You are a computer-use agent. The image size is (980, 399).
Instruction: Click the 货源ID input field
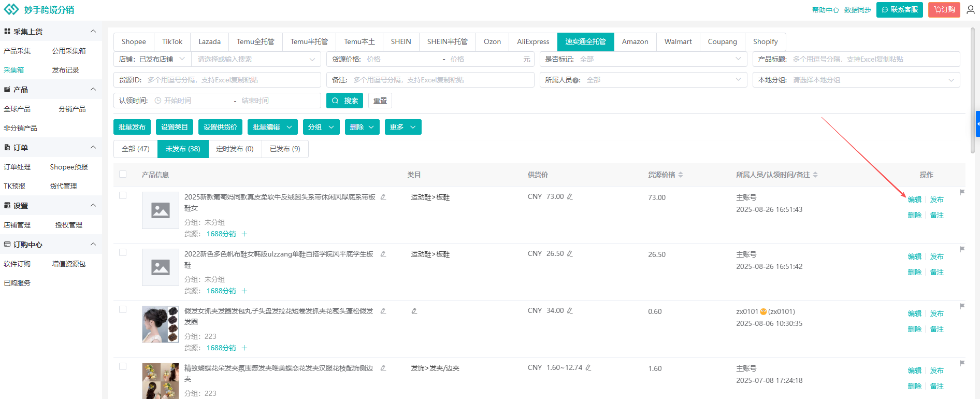232,80
